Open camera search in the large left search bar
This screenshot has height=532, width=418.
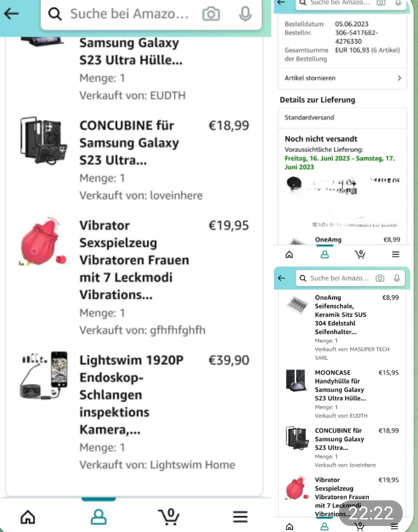[x=211, y=14]
